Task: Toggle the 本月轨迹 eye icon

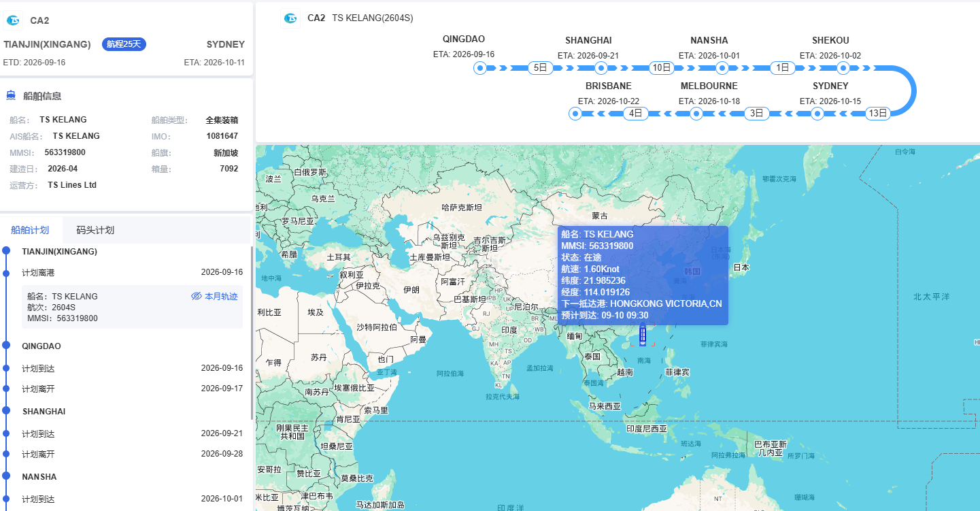Action: pyautogui.click(x=197, y=297)
